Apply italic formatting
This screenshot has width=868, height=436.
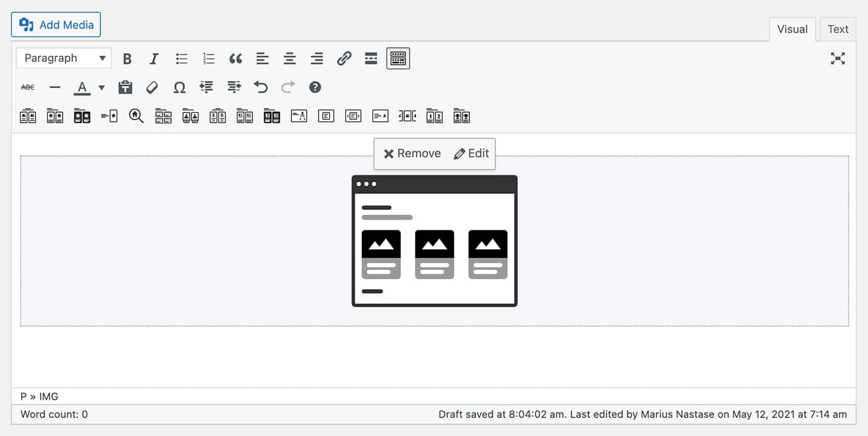click(x=154, y=59)
